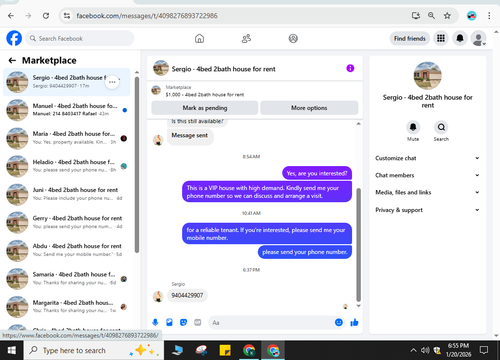Click the Facebook logo
Image resolution: width=500 pixels, height=360 pixels.
pos(14,38)
